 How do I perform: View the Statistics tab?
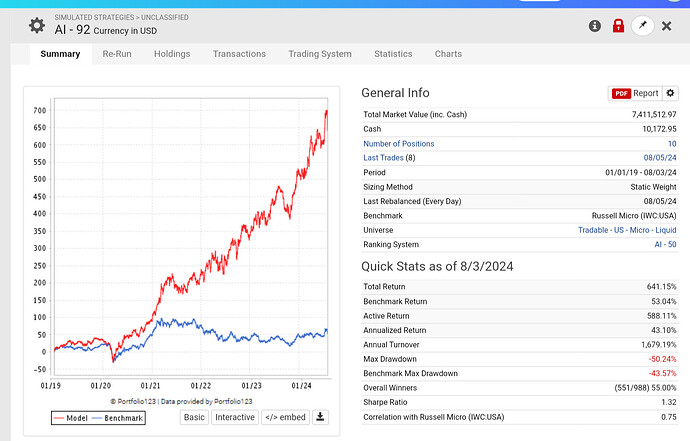click(393, 54)
